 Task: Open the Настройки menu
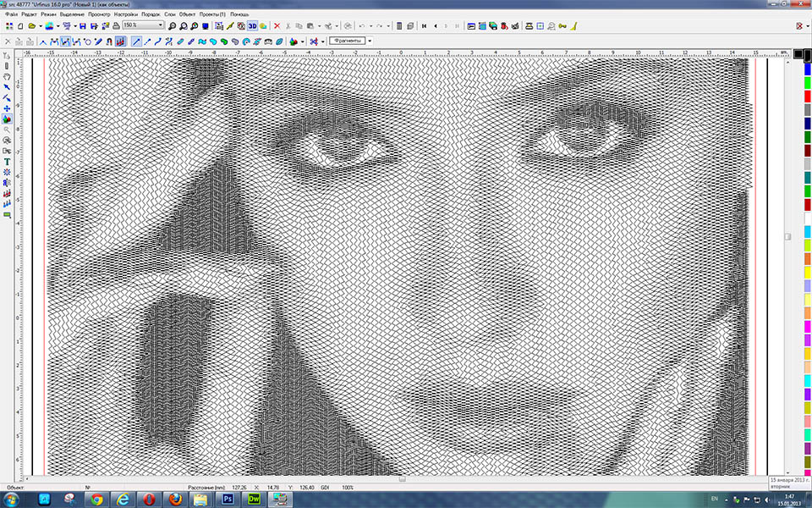(127, 15)
